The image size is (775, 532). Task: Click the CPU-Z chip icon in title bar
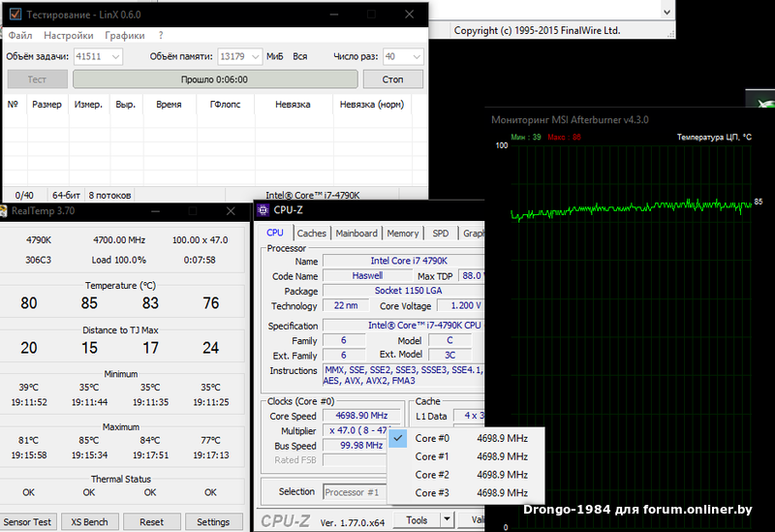(x=263, y=209)
